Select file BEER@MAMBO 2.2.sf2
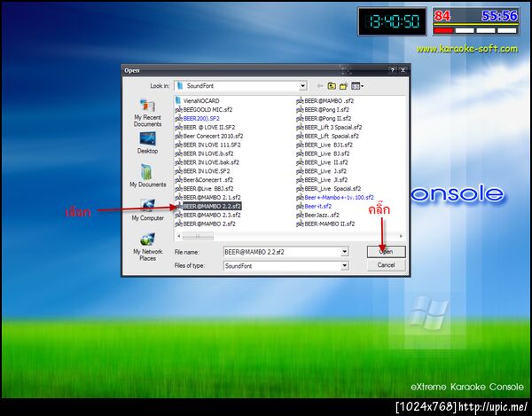 [x=208, y=207]
